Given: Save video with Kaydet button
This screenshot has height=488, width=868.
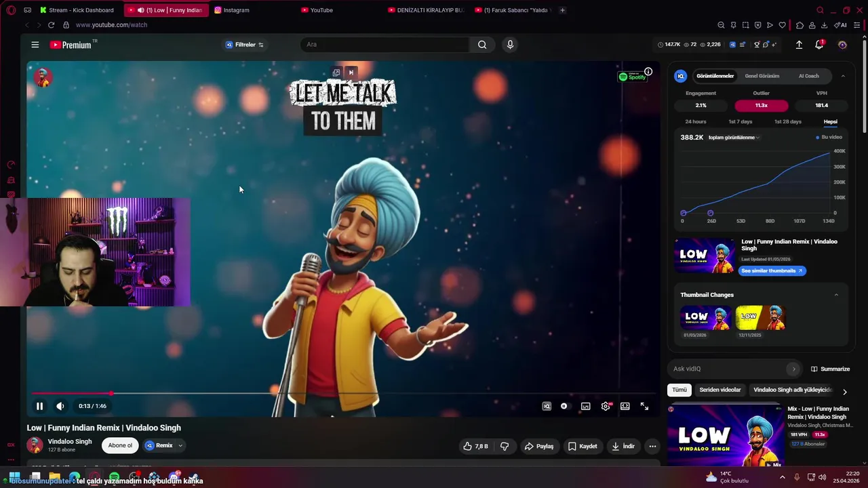Looking at the screenshot, I should point(583,446).
